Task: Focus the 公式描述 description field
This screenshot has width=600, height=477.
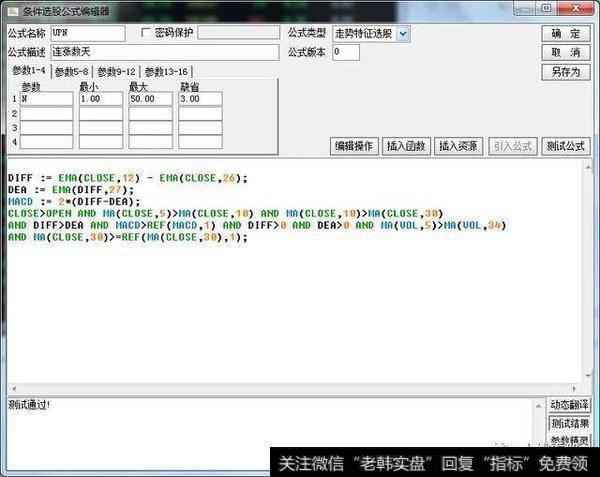Action: 165,52
